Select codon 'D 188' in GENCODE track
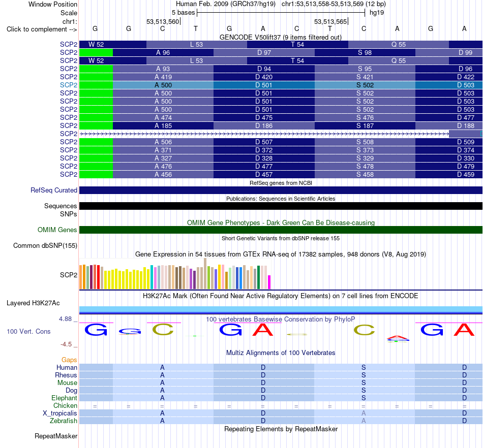Screen dimensions: 483x448 [x=449, y=125]
